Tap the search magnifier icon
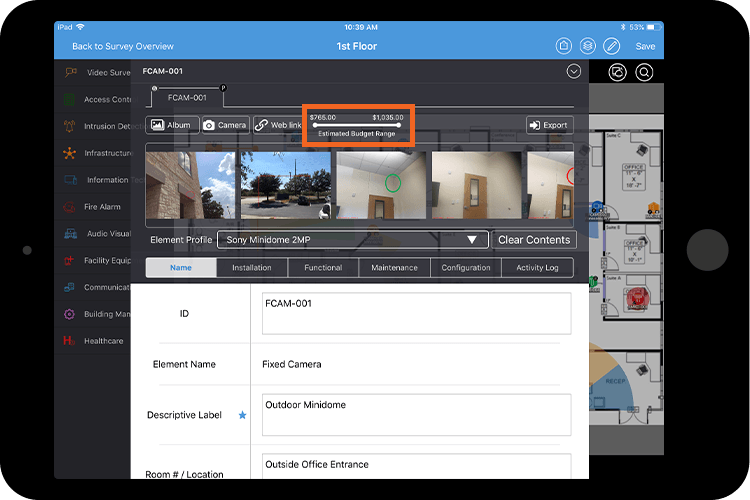Screen dimensions: 750x500 pyautogui.click(x=644, y=72)
